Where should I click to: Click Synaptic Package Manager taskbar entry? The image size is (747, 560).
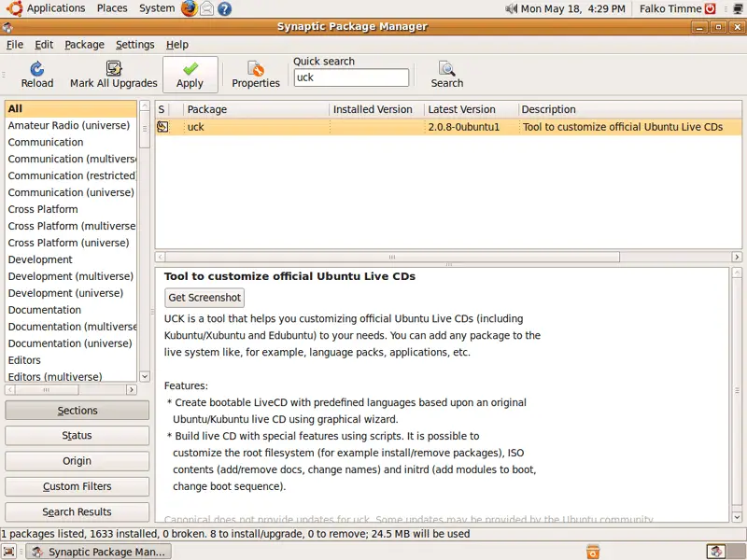[98, 552]
